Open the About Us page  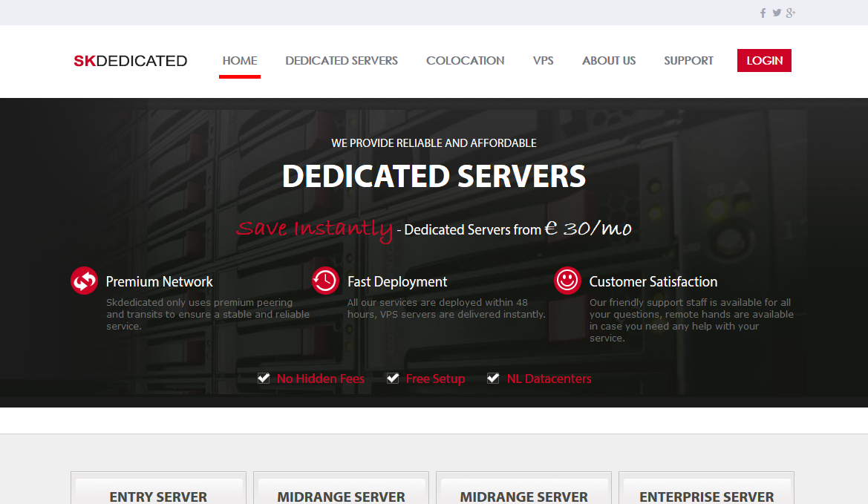(x=609, y=61)
